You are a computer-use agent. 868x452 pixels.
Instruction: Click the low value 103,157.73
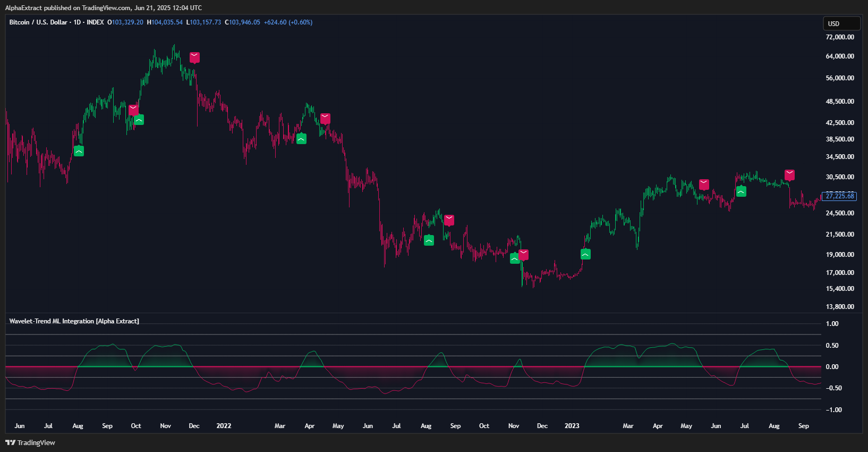click(205, 22)
